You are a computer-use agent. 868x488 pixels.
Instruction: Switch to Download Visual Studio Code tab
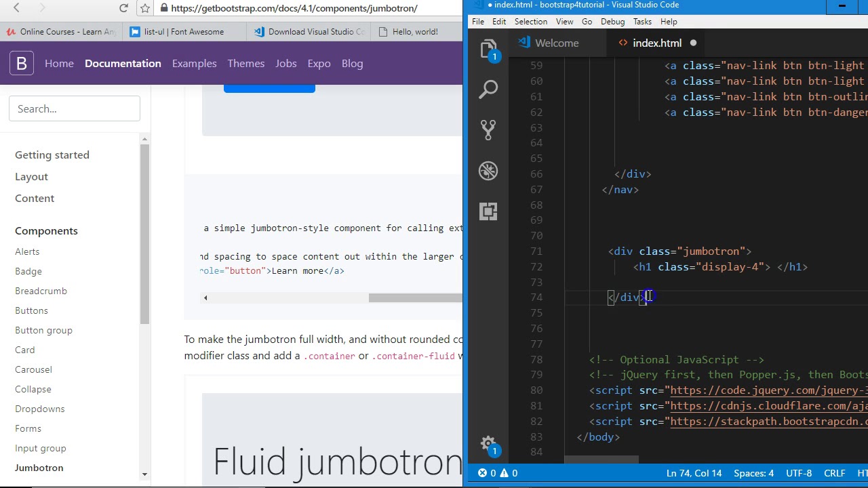[309, 31]
